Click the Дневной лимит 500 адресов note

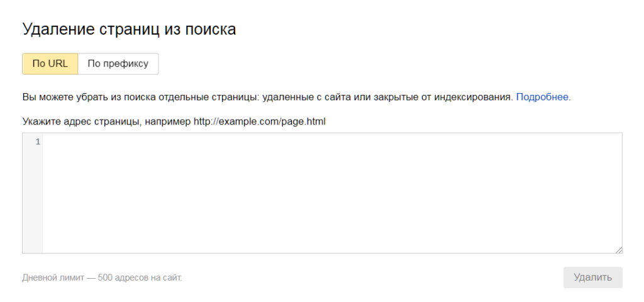(x=103, y=277)
